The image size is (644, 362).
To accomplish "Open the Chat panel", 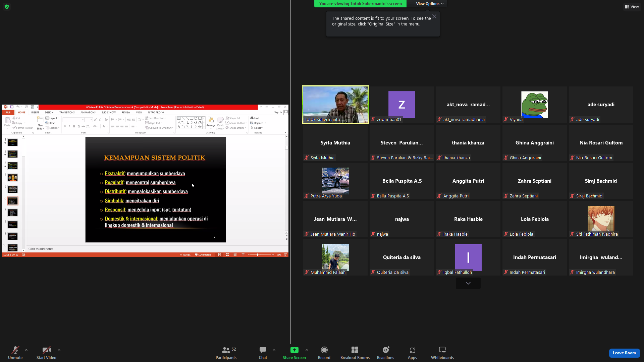I will 263,353.
